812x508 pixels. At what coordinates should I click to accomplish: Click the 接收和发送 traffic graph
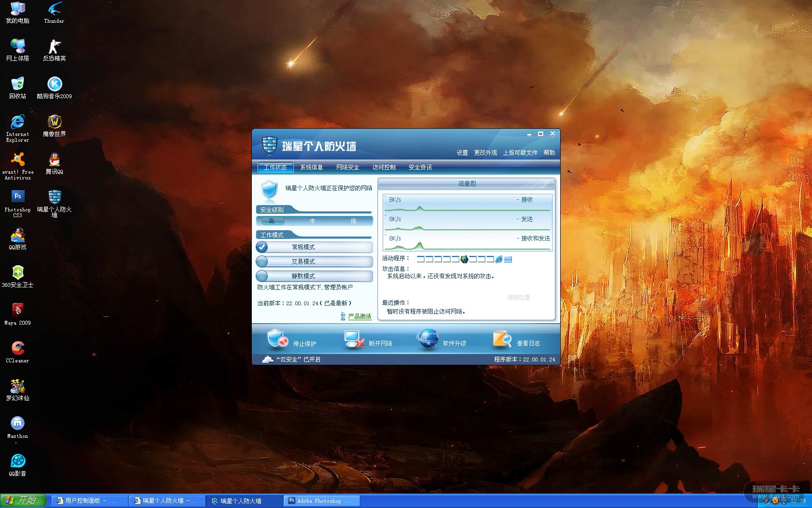(467, 241)
